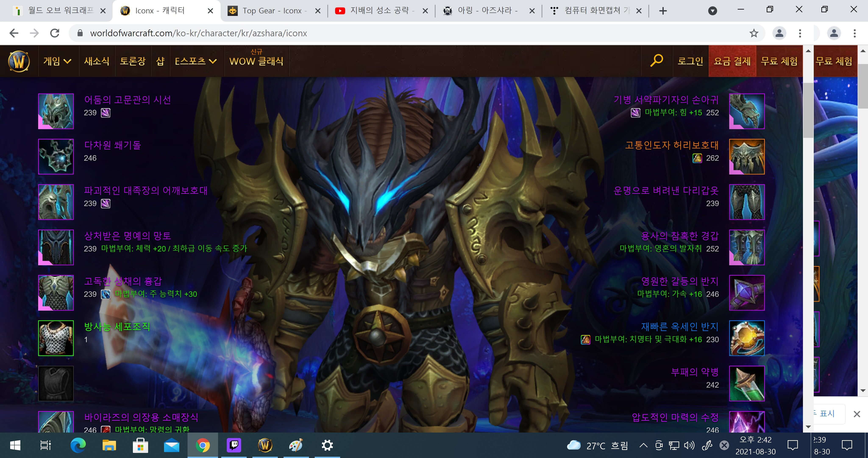Open item link 방사능 세포조직
Screen dimensions: 868x458
pos(117,327)
